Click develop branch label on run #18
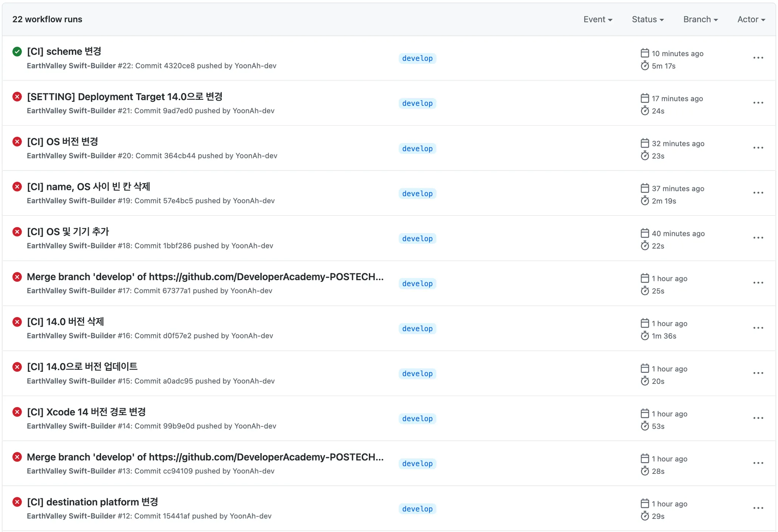Screen dimensions: 778x532 [417, 238]
